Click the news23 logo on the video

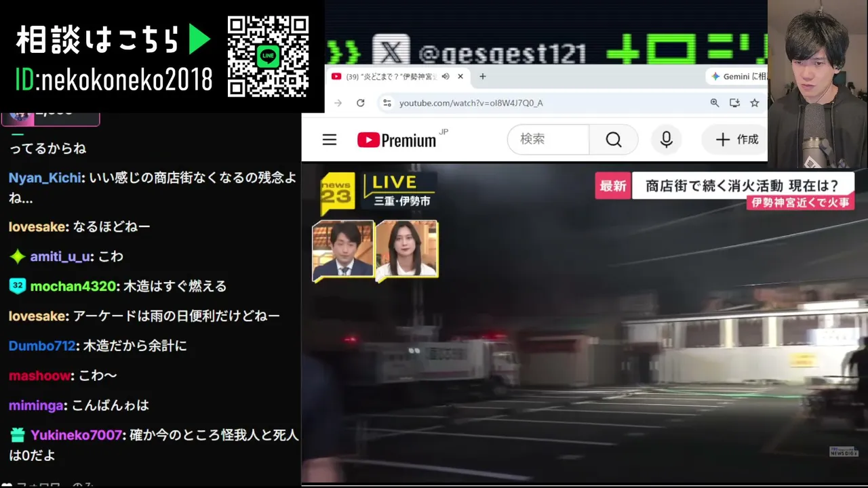[x=337, y=193]
